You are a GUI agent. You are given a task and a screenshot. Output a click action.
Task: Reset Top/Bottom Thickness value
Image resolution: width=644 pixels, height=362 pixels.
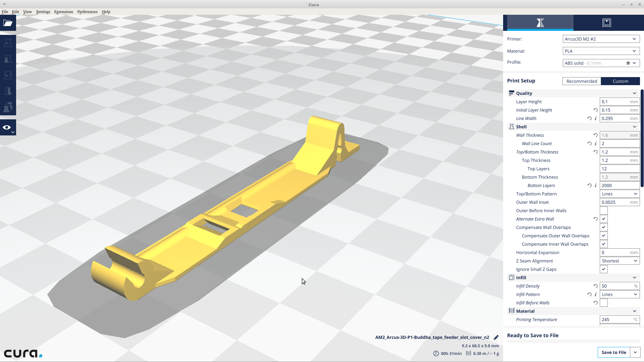(595, 152)
